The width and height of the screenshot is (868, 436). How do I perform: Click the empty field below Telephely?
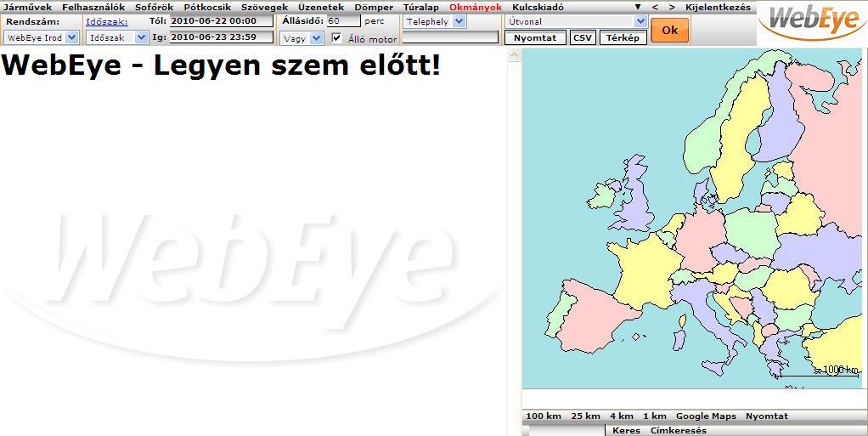click(x=451, y=37)
